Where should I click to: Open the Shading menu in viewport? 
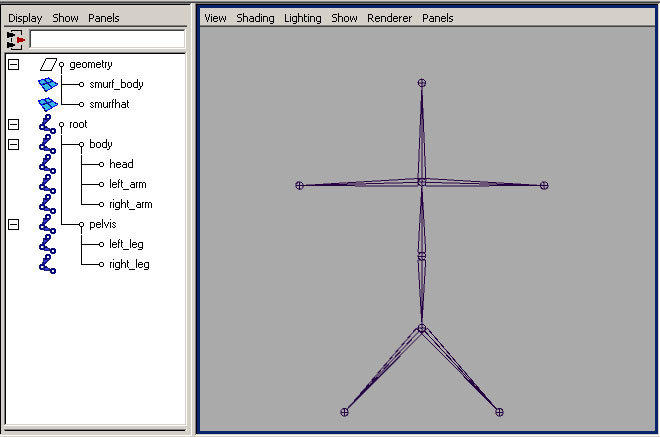(x=255, y=18)
